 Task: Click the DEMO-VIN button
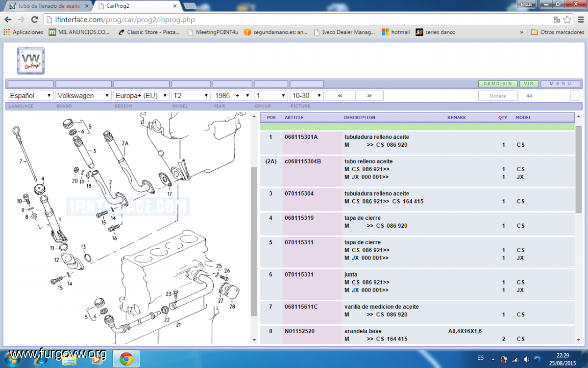pos(497,84)
